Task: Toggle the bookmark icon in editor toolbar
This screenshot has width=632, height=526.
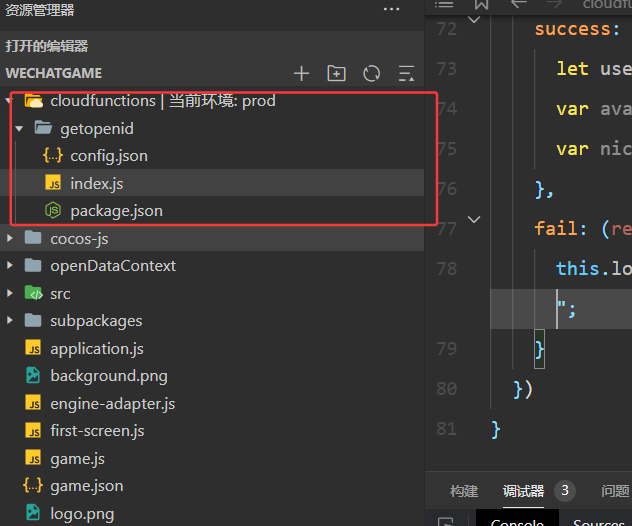Action: 481,4
